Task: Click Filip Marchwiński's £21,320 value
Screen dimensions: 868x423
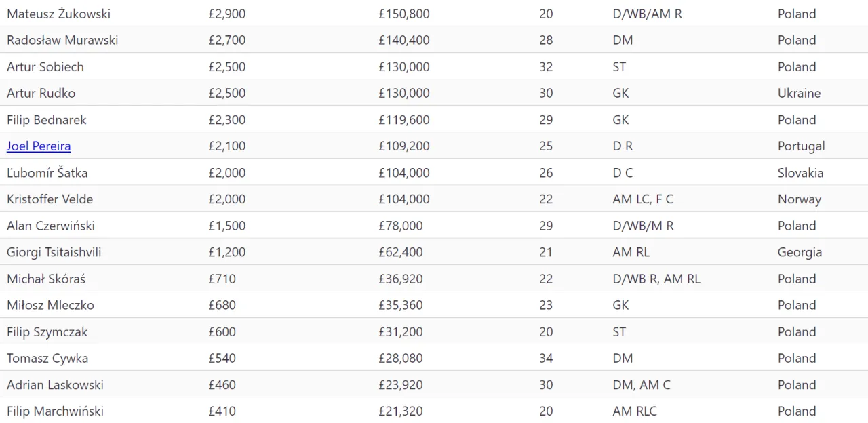Action: tap(401, 411)
